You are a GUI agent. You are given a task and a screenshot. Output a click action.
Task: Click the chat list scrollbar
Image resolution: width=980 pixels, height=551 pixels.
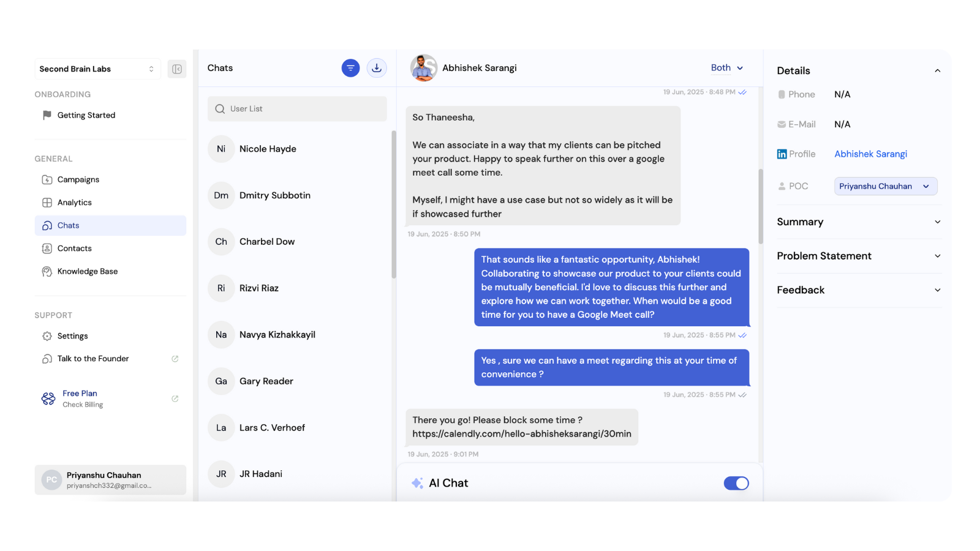394,204
